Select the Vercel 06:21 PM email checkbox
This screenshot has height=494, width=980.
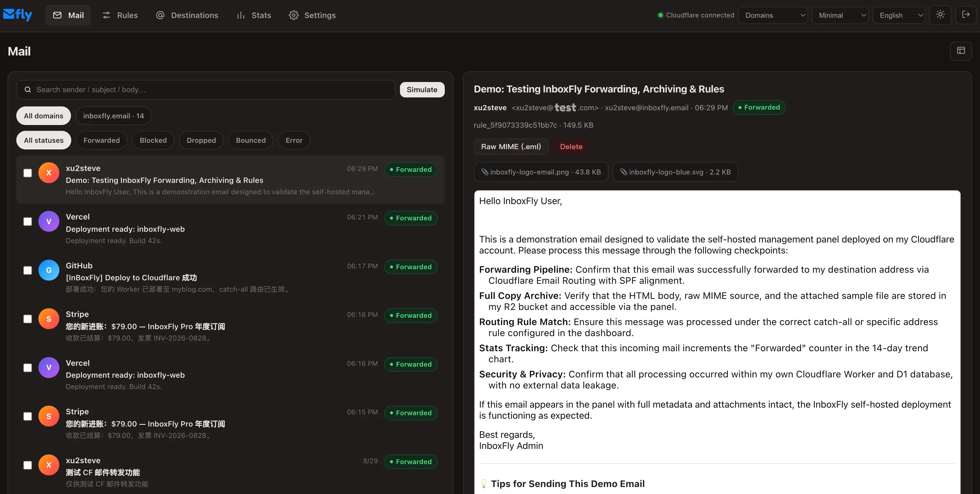pos(28,222)
